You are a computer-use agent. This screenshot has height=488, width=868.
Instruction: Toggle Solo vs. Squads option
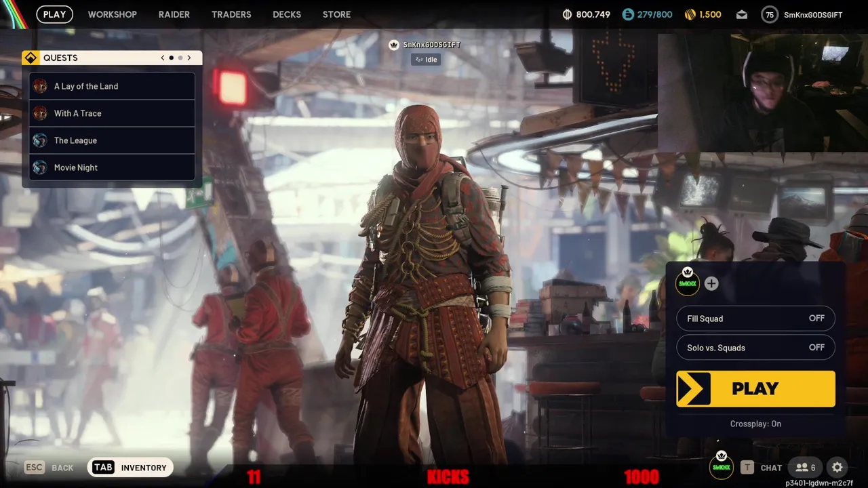tap(755, 348)
